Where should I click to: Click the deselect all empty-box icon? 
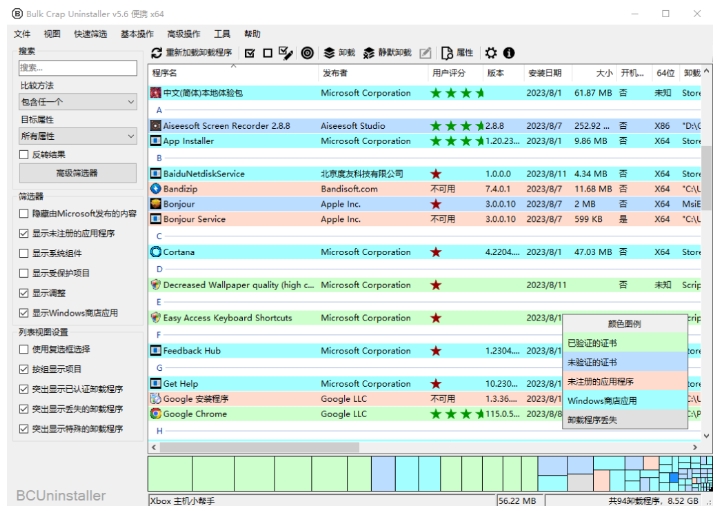(x=267, y=53)
